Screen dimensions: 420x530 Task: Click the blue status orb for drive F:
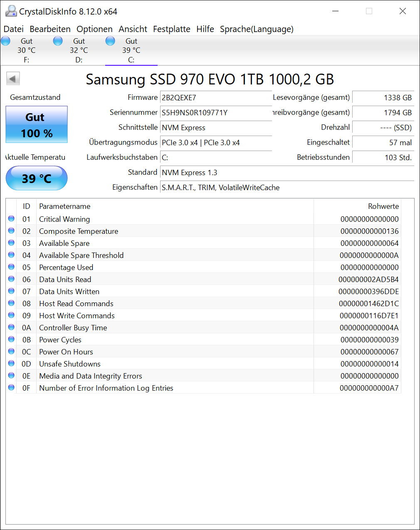[5, 41]
